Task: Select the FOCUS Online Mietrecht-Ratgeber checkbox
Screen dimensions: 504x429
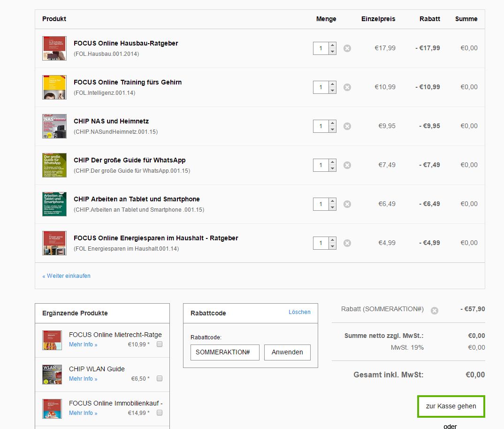Action: [x=160, y=344]
